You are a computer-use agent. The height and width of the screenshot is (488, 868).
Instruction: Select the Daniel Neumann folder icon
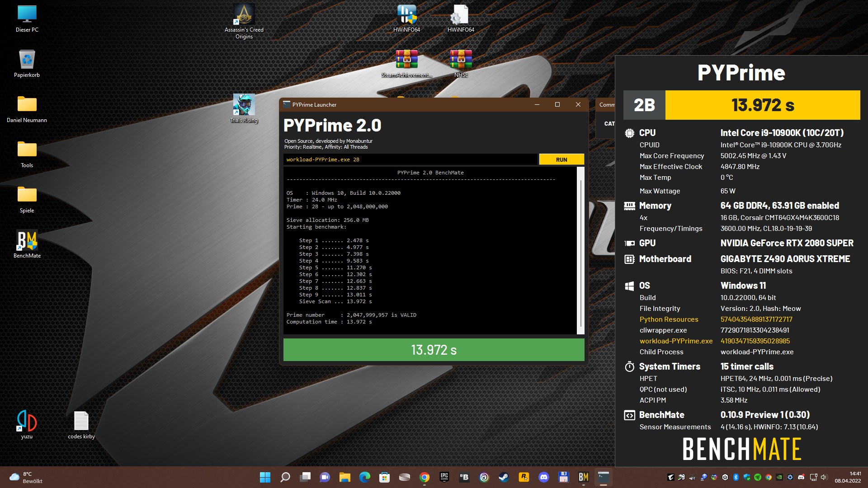(x=27, y=109)
